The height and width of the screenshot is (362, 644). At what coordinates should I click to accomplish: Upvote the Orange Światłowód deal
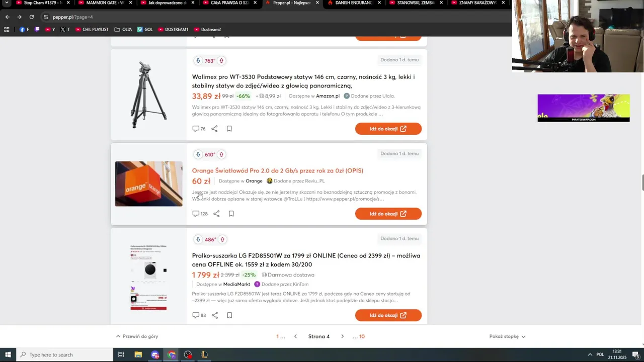tap(221, 154)
